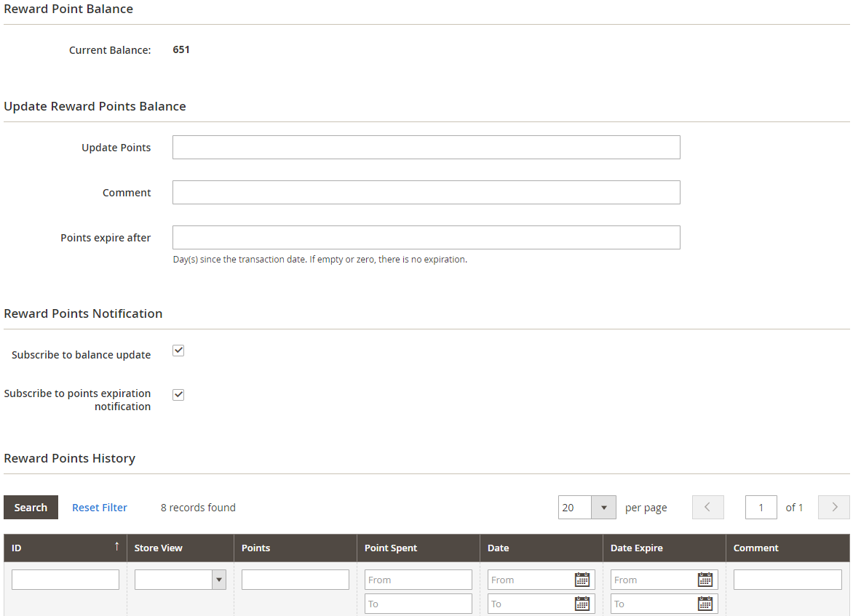The width and height of the screenshot is (853, 616).
Task: Go to previous page of history
Action: coord(708,508)
